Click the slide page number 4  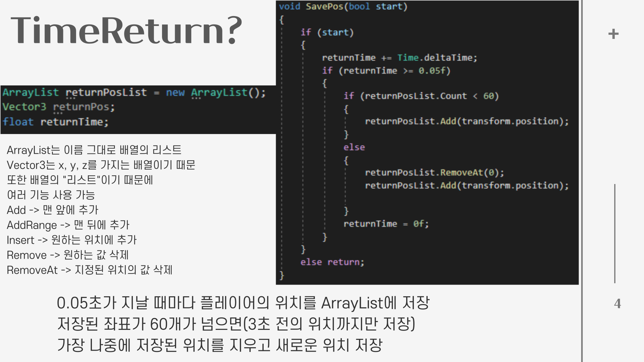[x=617, y=303]
